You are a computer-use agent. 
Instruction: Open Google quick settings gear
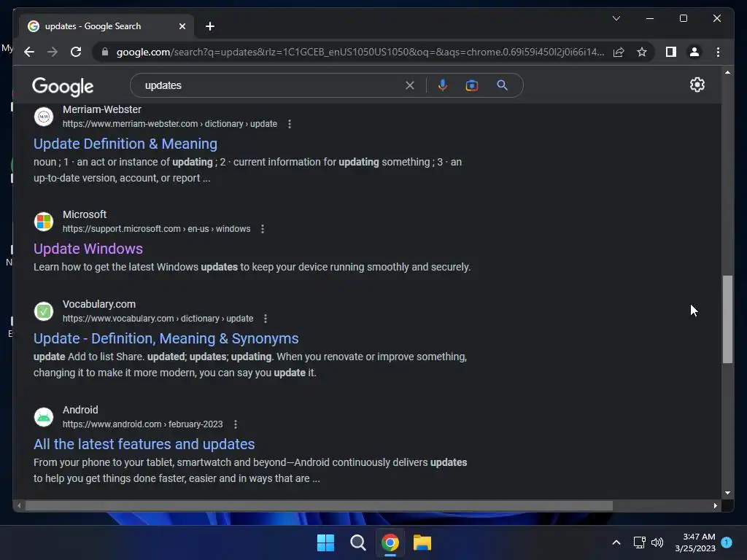(697, 85)
